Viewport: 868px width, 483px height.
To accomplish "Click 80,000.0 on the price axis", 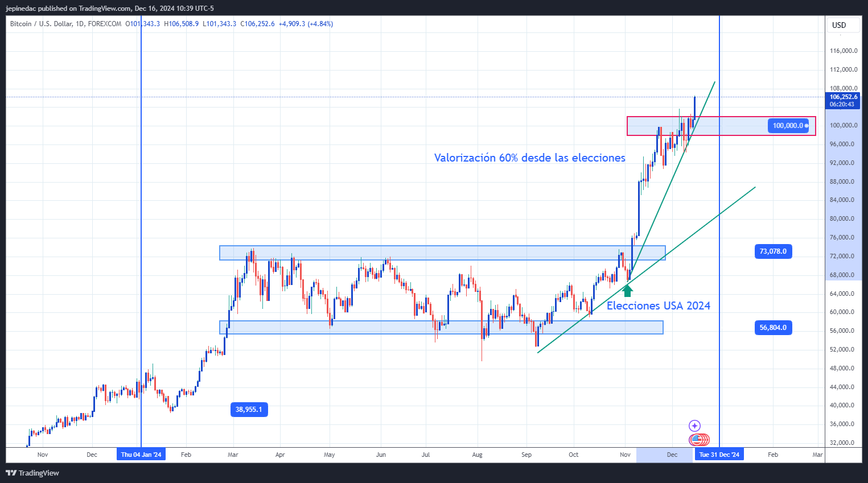I will tap(842, 218).
